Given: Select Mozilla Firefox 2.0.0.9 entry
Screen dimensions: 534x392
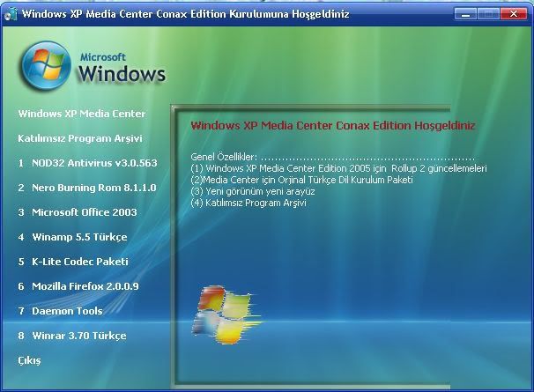Looking at the screenshot, I should tap(78, 286).
